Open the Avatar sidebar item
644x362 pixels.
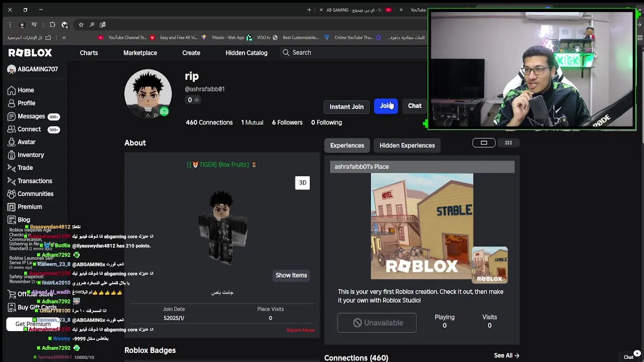[22, 142]
